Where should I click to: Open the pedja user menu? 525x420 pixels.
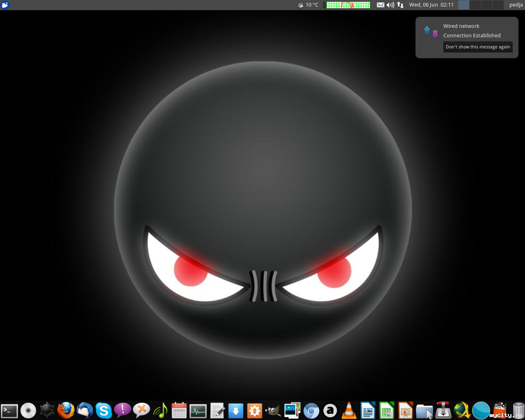click(516, 5)
